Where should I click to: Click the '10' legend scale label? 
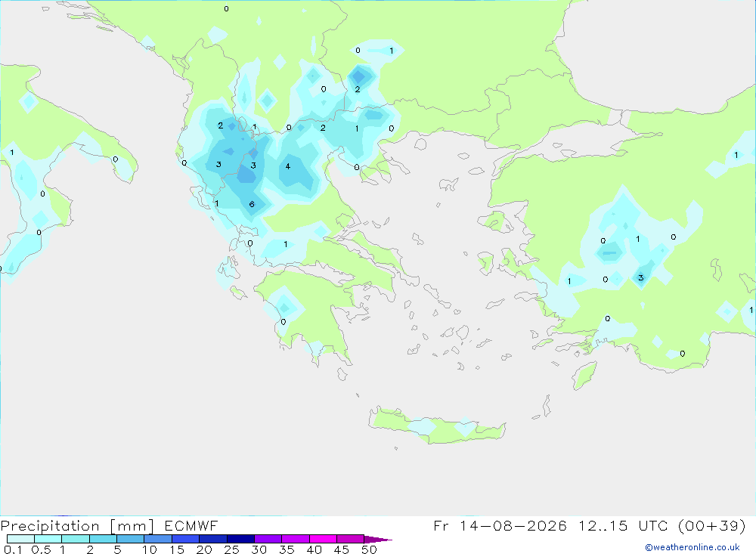coord(150,549)
